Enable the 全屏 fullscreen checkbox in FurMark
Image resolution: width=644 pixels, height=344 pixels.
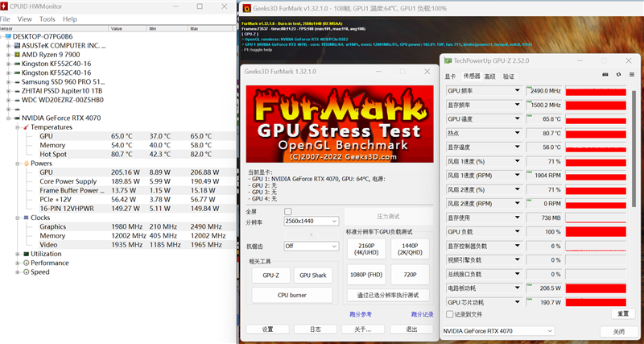(287, 211)
